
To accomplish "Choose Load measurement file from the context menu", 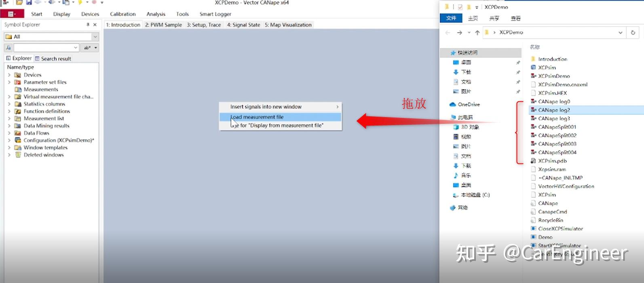I will pyautogui.click(x=281, y=117).
